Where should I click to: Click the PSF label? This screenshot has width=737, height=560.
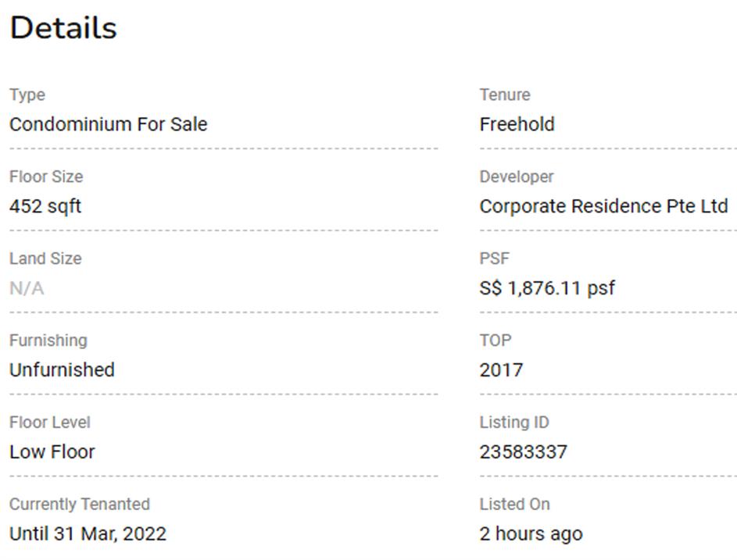pos(494,259)
